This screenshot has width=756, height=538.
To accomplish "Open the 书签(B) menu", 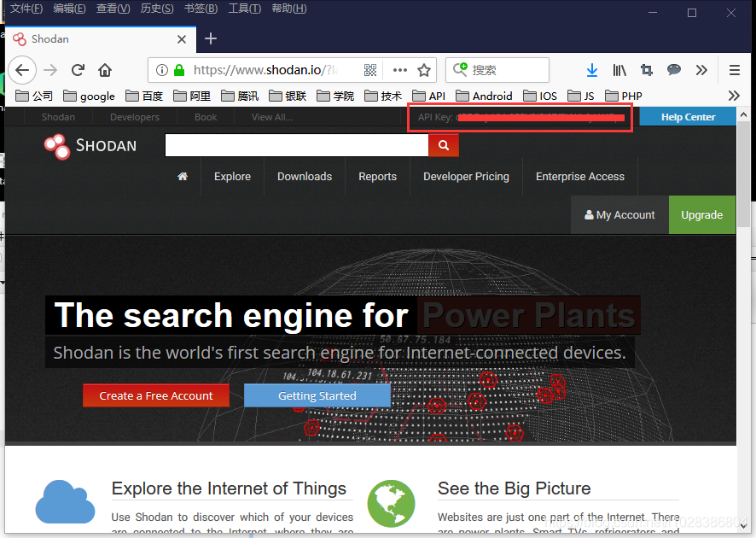I will click(x=201, y=9).
